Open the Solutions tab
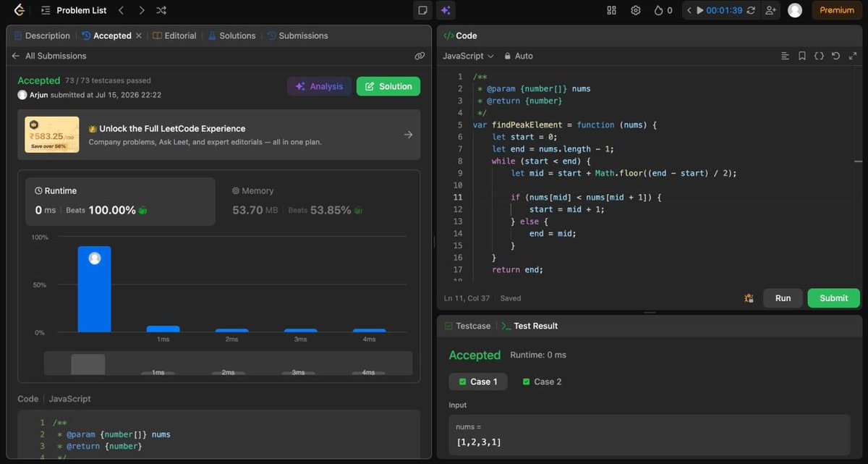 232,35
